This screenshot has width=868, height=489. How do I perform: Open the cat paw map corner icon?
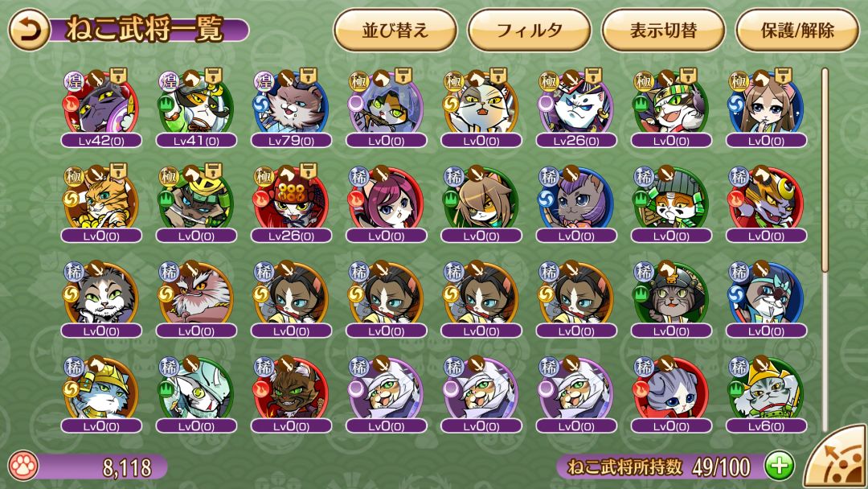pyautogui.click(x=837, y=458)
